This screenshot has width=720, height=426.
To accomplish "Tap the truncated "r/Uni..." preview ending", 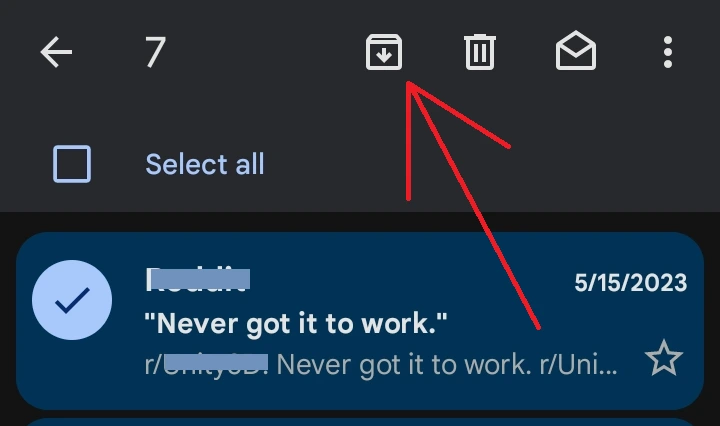I will [x=579, y=365].
